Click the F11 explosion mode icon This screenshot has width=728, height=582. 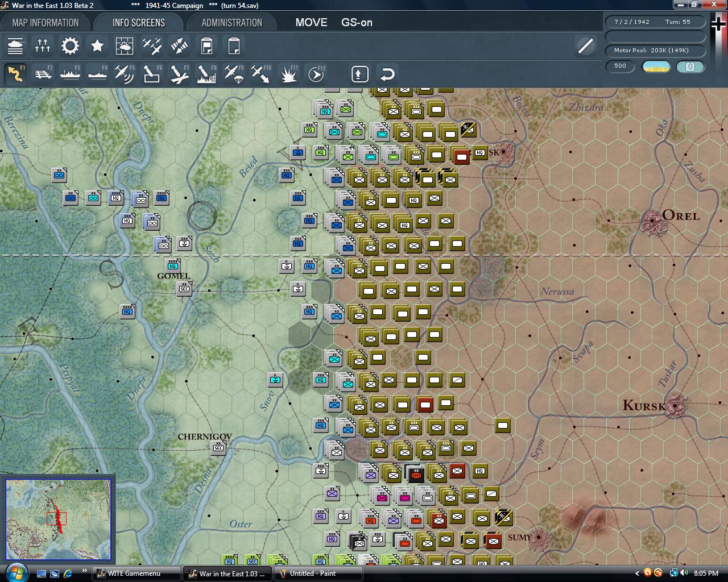(288, 74)
